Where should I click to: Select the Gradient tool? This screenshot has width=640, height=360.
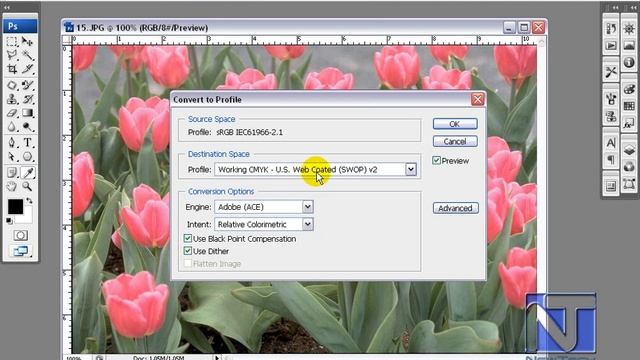[27, 113]
